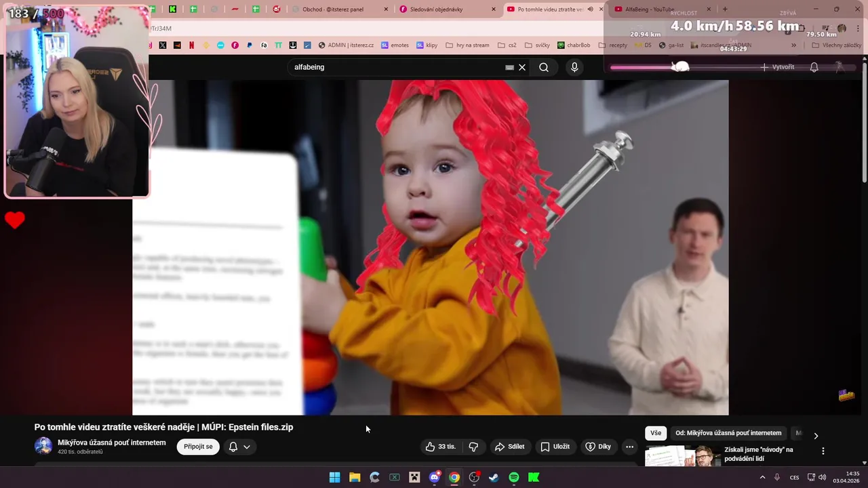Click the 'Díky' thanks button

point(598,447)
